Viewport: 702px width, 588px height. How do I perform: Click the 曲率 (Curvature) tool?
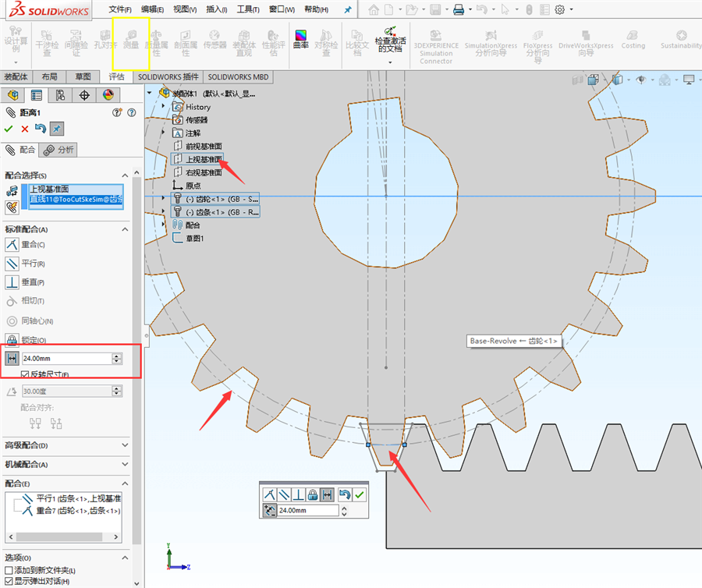tap(301, 39)
